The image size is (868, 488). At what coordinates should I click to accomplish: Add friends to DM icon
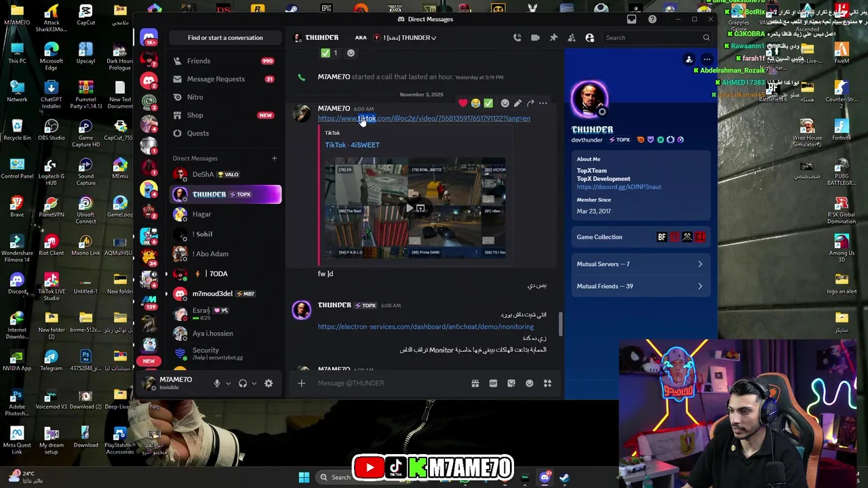click(572, 38)
